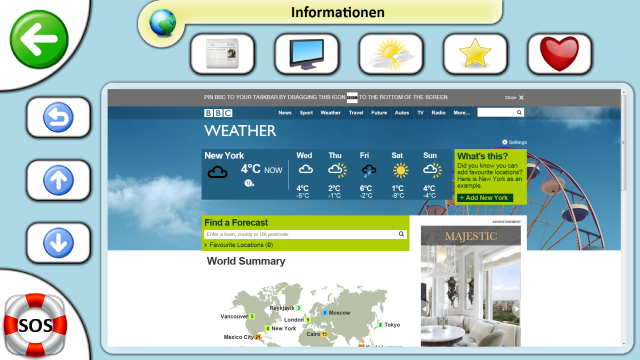Select the Wed forecast column
The width and height of the screenshot is (640, 360).
click(x=304, y=175)
